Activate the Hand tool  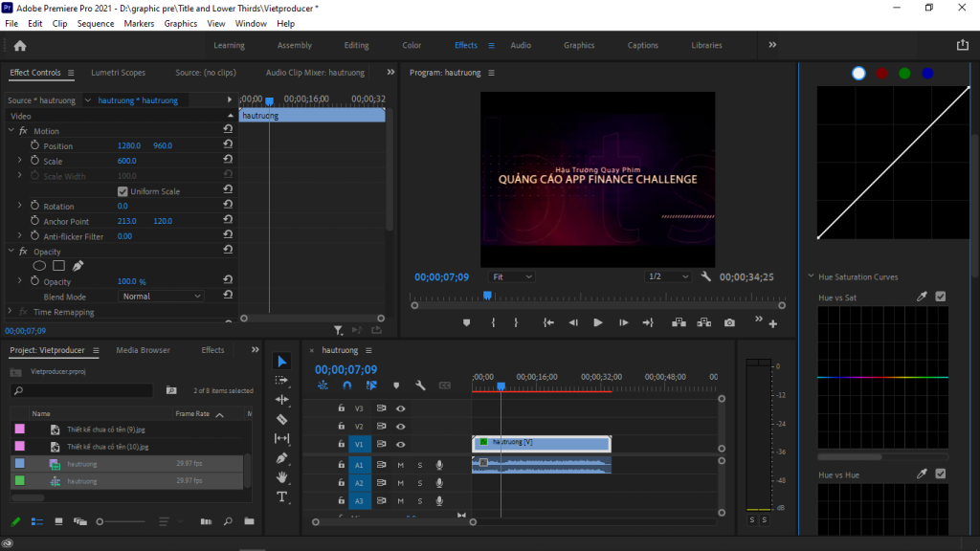tap(282, 477)
